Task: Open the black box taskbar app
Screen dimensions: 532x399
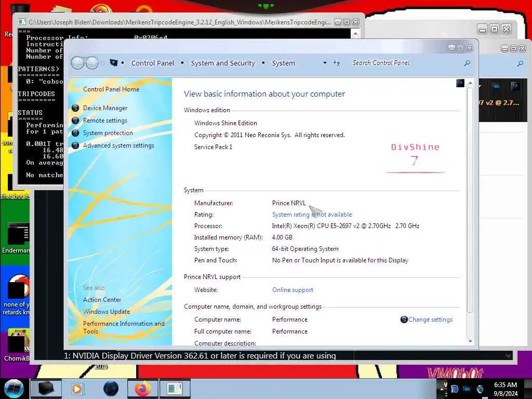Action: point(46,389)
